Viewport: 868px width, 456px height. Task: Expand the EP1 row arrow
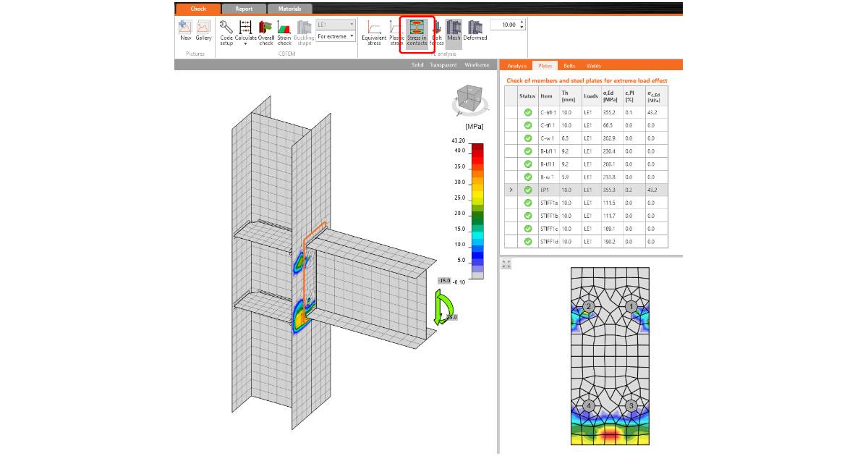(511, 190)
